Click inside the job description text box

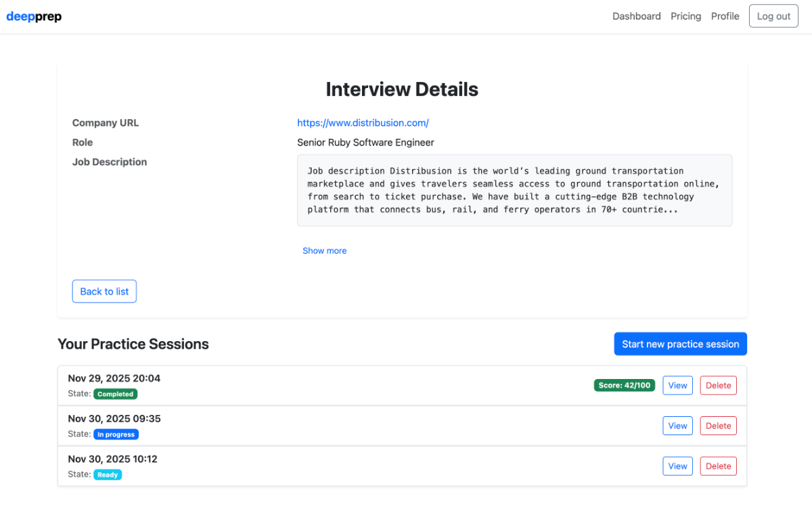514,190
